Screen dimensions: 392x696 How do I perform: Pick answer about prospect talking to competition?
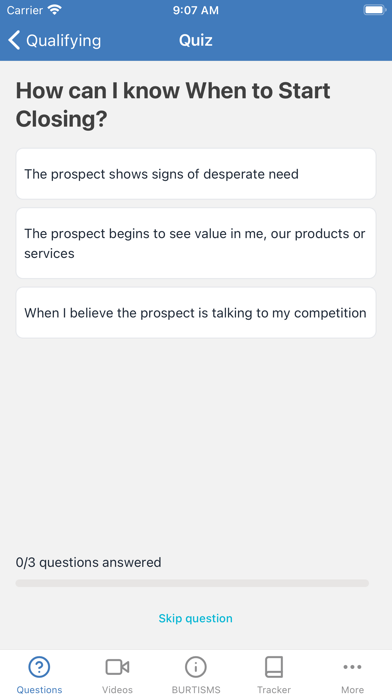[196, 313]
